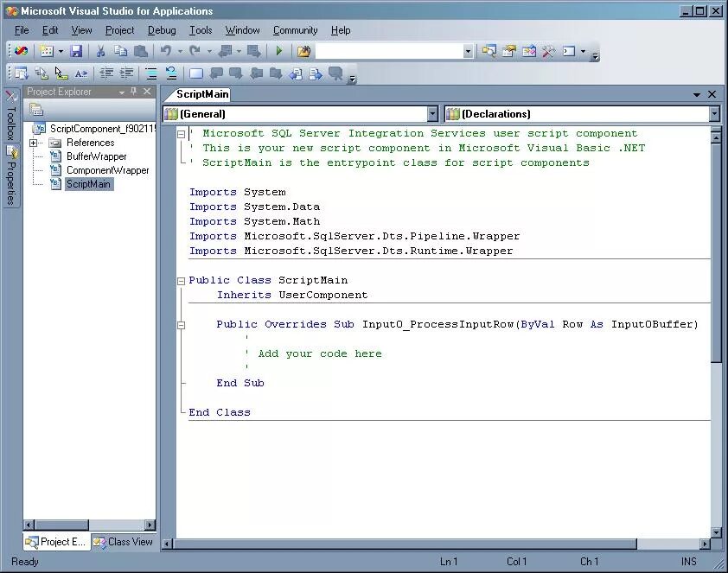The height and width of the screenshot is (573, 728).
Task: Collapse the Input0_ProcessInputRow Sub
Action: pyautogui.click(x=181, y=325)
